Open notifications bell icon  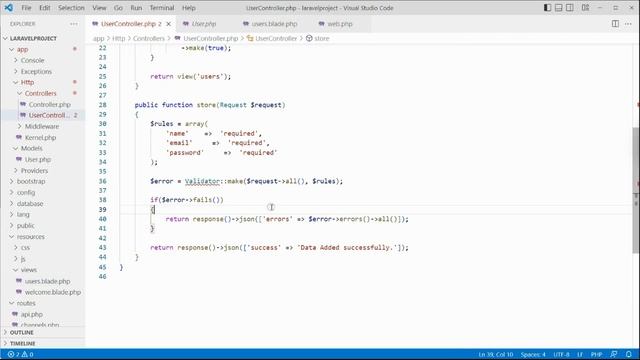click(629, 354)
